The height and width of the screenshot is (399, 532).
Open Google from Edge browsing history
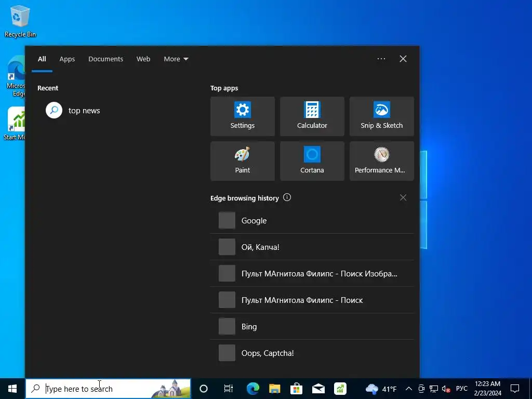pyautogui.click(x=312, y=220)
